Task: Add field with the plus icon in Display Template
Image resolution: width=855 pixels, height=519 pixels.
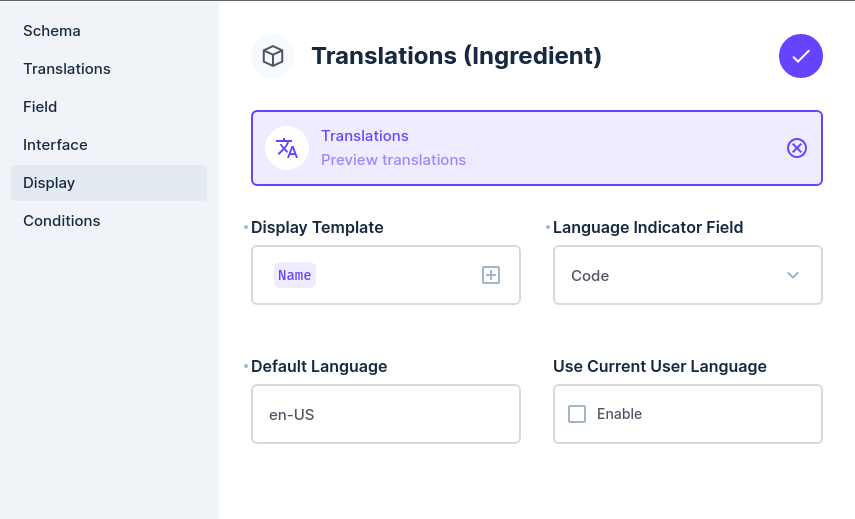Action: click(x=491, y=275)
